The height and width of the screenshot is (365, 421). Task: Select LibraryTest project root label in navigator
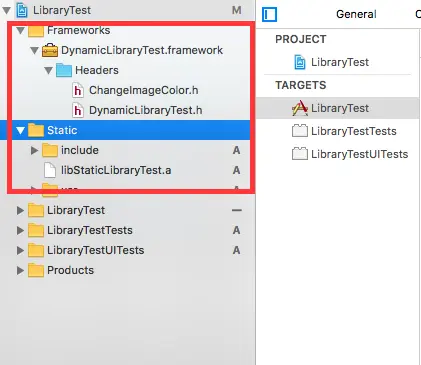(62, 10)
